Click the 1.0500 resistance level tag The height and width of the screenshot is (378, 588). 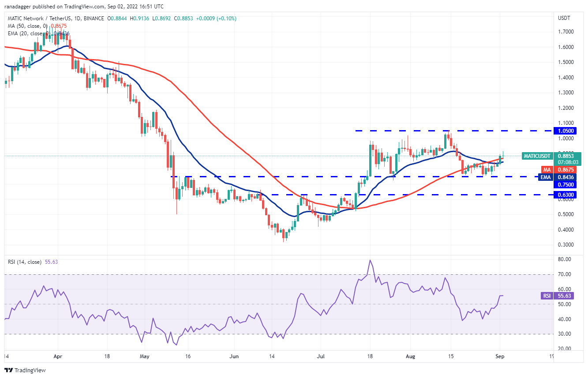pos(566,131)
